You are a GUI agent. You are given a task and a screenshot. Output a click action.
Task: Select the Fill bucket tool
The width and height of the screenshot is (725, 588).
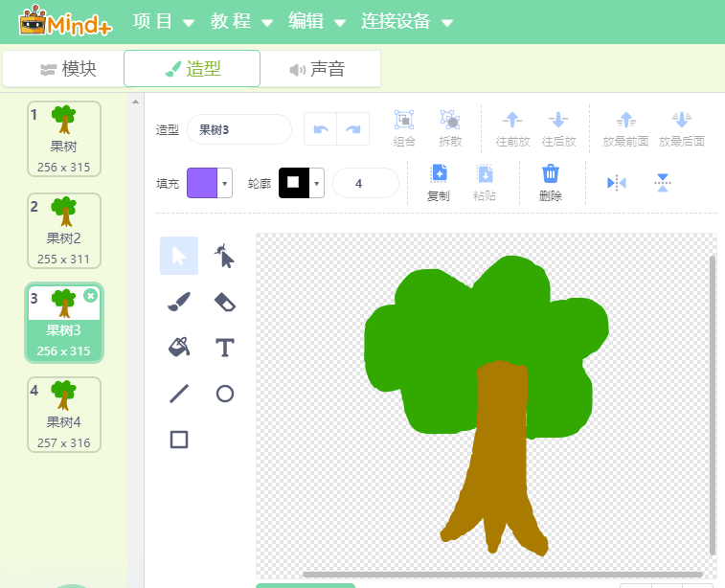click(x=179, y=348)
